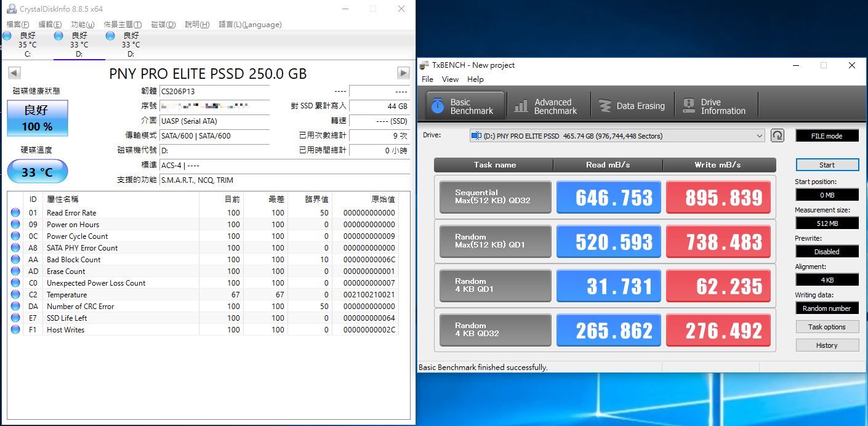Click the Writing data Random number field
868x426 pixels.
pos(827,308)
